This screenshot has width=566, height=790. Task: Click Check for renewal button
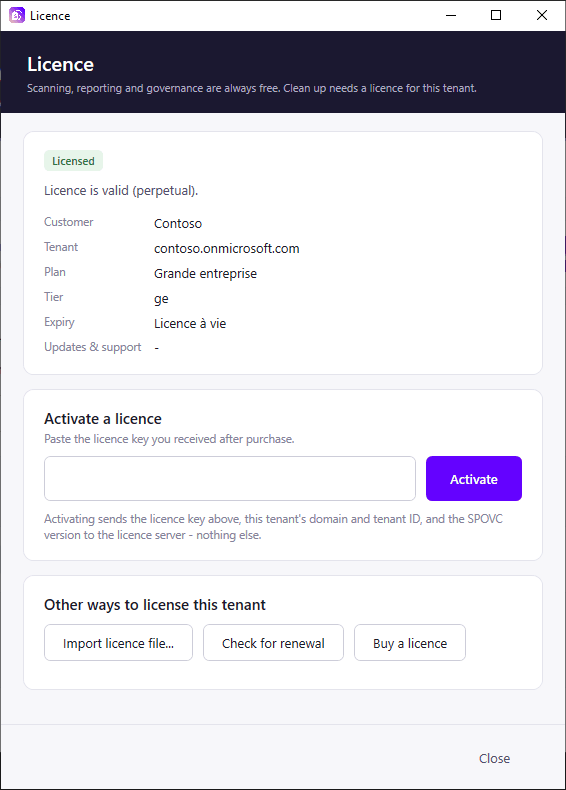[x=273, y=643]
